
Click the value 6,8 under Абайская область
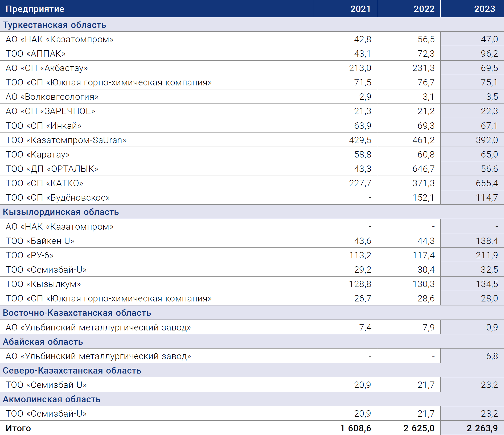coord(492,356)
